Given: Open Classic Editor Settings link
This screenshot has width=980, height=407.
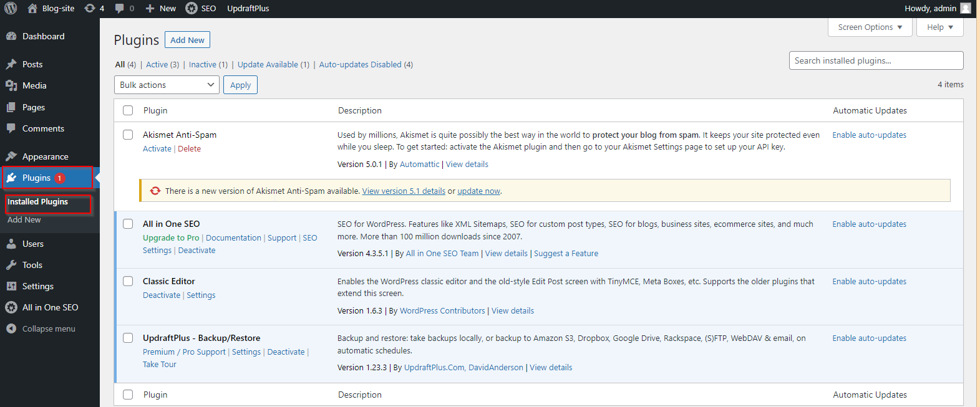Looking at the screenshot, I should [201, 295].
